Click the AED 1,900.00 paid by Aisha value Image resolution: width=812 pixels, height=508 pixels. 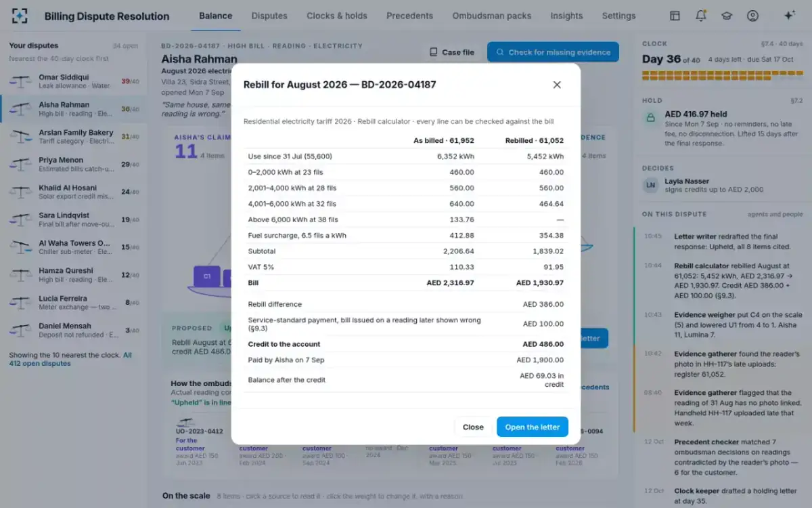(540, 360)
